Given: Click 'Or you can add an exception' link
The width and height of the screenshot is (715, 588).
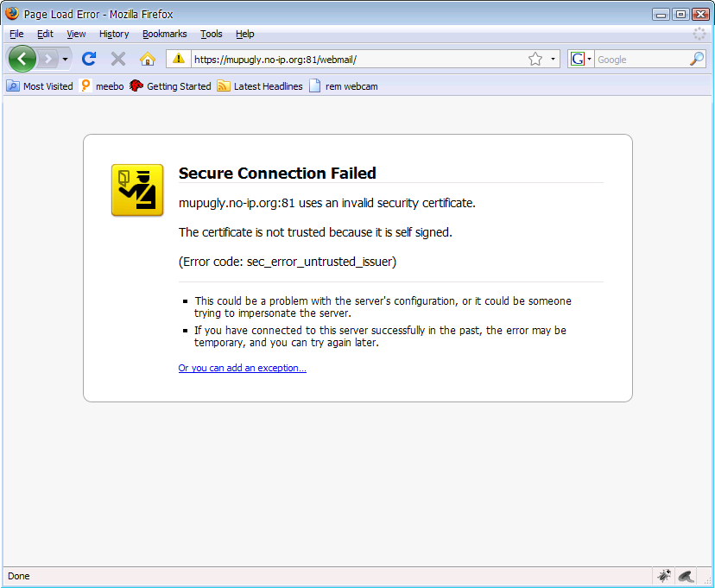Looking at the screenshot, I should point(242,368).
